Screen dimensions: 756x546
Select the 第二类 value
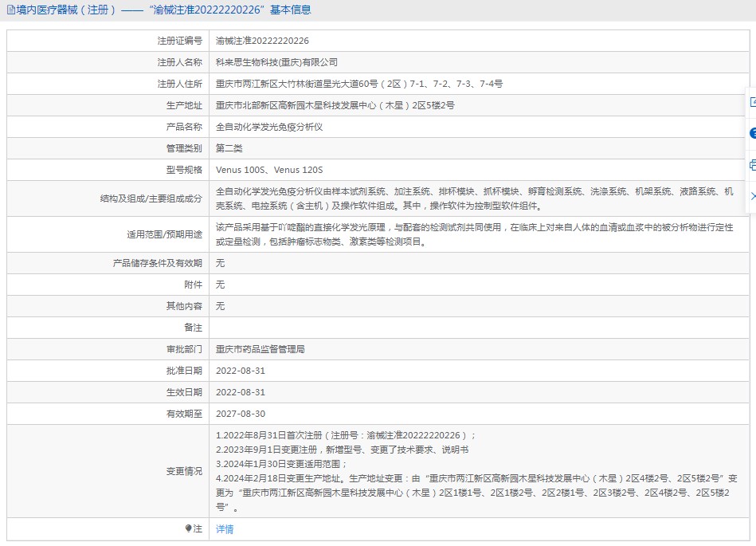pos(229,148)
